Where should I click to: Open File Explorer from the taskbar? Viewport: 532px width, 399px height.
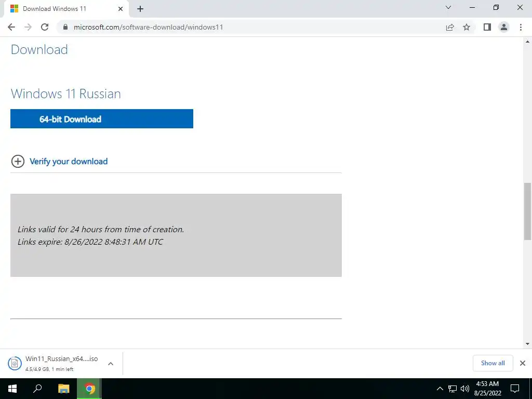point(63,389)
